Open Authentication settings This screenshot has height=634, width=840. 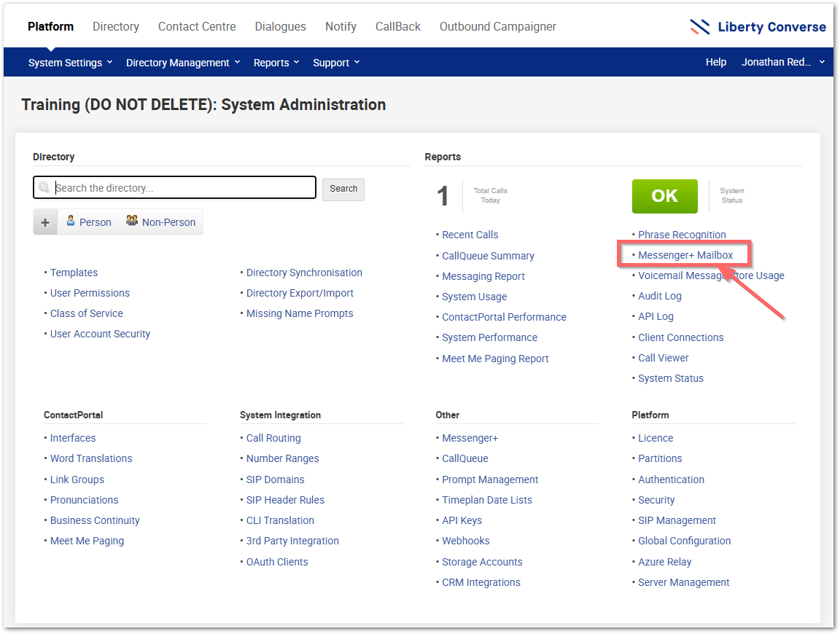pos(671,480)
